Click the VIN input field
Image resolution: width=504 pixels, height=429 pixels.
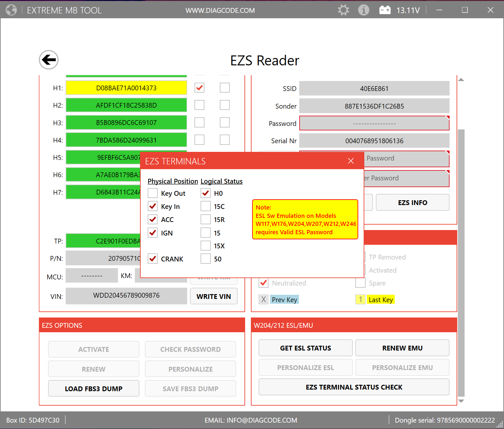tap(126, 296)
